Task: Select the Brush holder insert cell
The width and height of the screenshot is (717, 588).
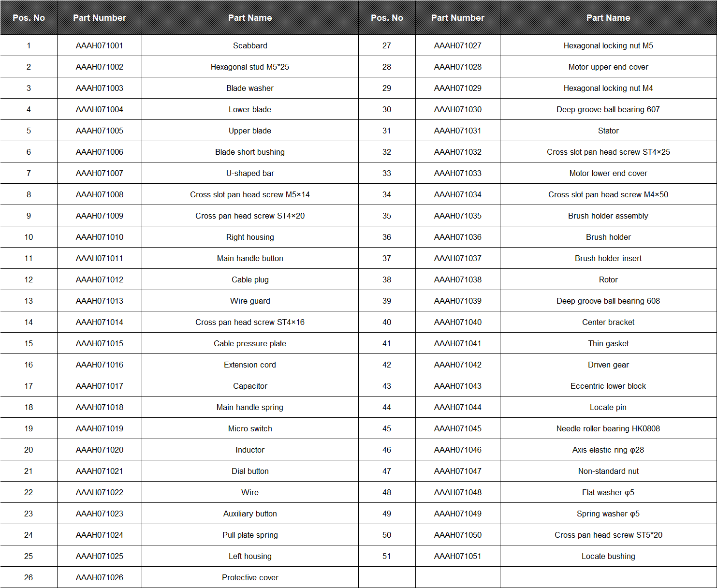Action: point(608,258)
